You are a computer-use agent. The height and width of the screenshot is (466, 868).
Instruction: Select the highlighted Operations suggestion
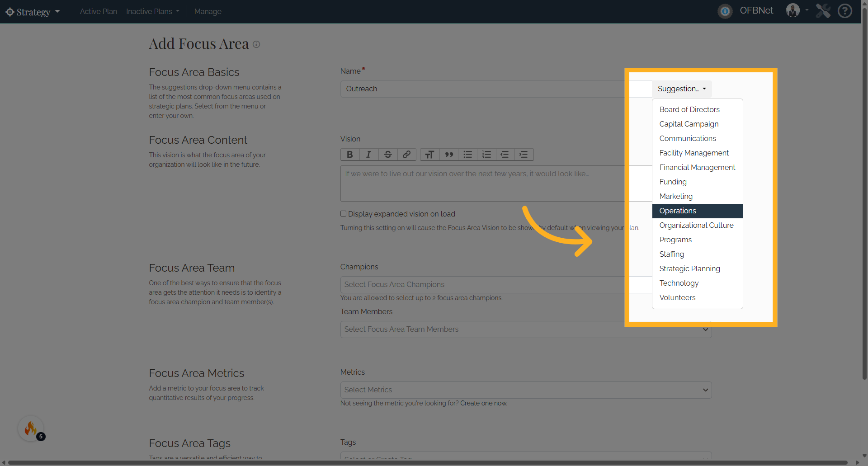click(x=697, y=211)
